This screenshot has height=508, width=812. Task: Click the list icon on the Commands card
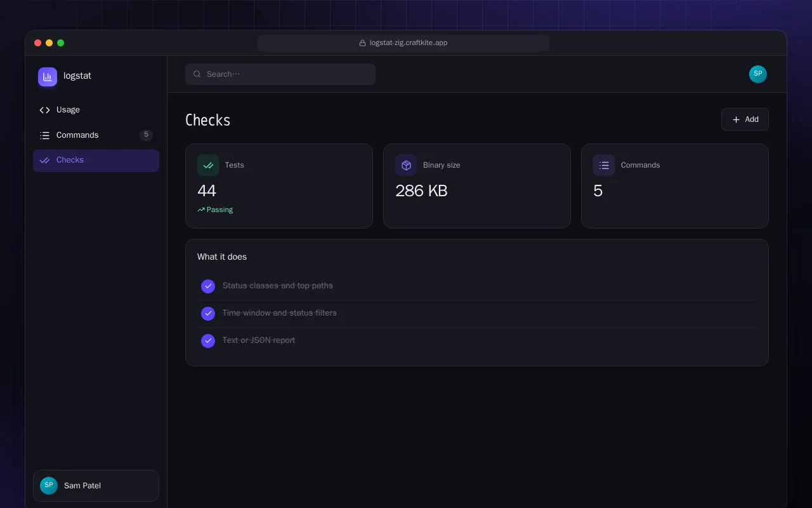tap(604, 165)
